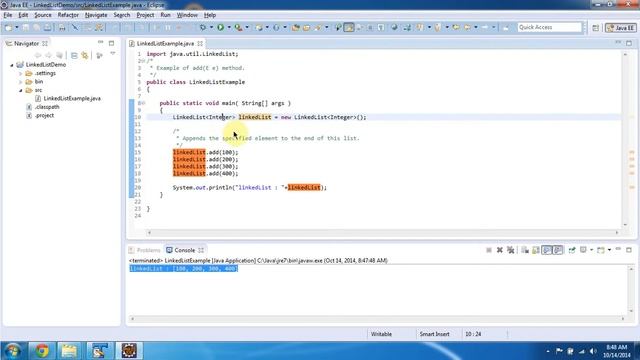Click the green Run button in the toolbar
This screenshot has height=360, width=640.
(220, 27)
